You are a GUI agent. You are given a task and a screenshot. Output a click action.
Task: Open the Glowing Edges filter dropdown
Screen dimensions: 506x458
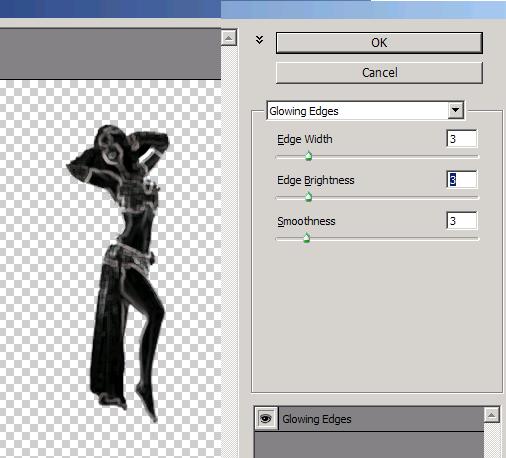(x=365, y=111)
